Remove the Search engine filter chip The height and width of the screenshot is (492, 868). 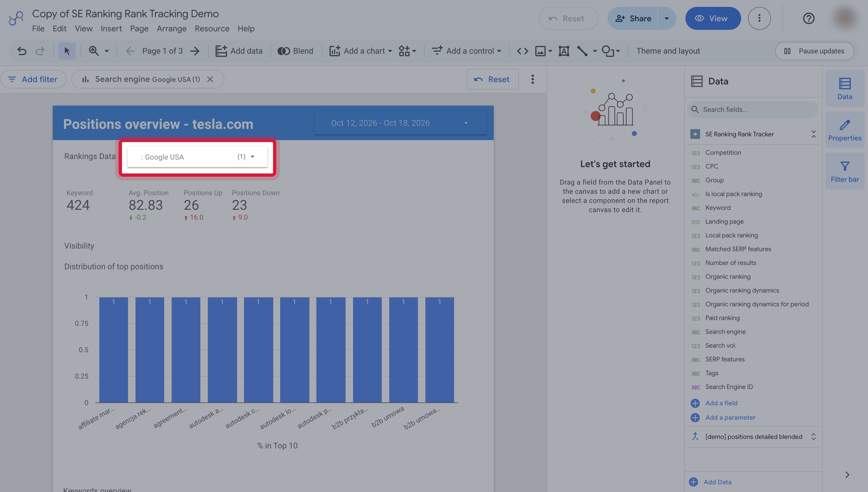210,80
